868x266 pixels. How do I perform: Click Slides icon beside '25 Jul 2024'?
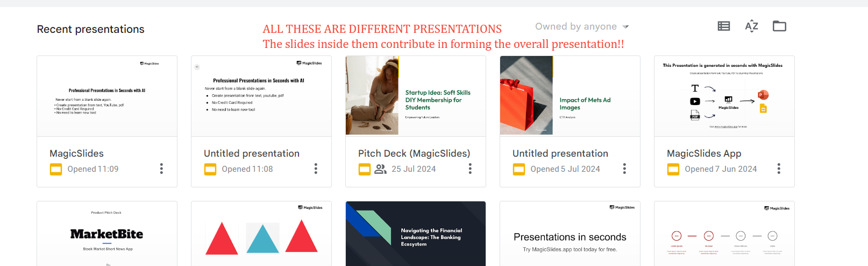365,170
